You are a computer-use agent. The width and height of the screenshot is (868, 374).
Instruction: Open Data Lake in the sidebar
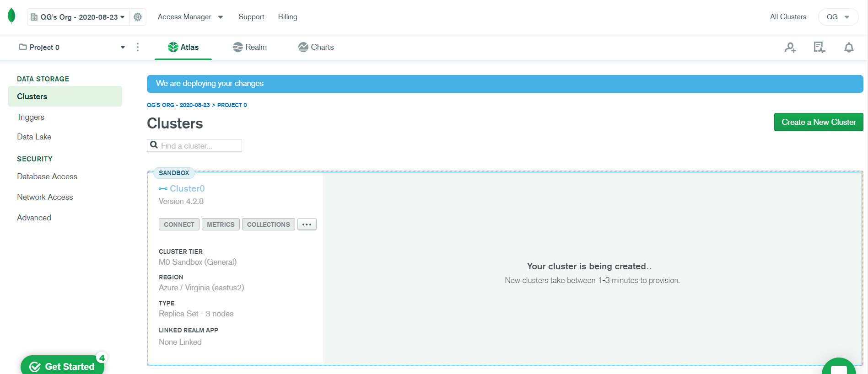34,137
